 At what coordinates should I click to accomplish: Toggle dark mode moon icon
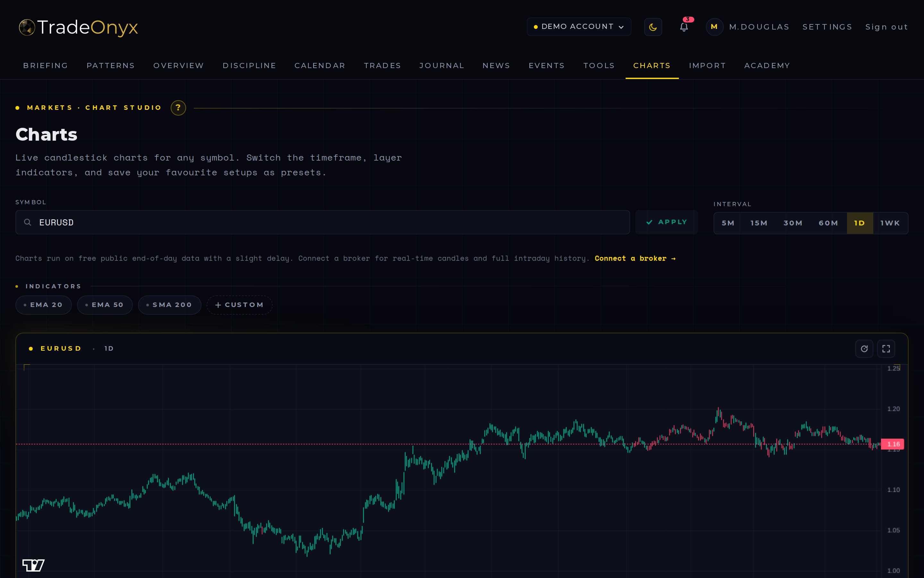(x=653, y=27)
